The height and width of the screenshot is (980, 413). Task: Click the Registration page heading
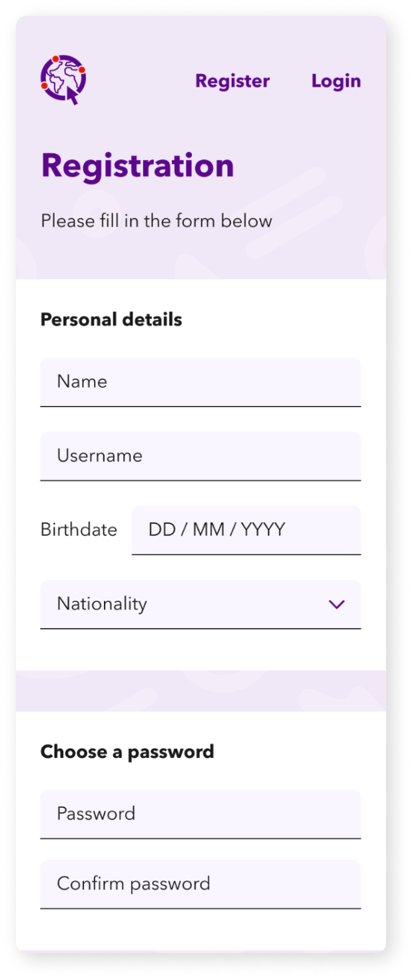pos(137,166)
